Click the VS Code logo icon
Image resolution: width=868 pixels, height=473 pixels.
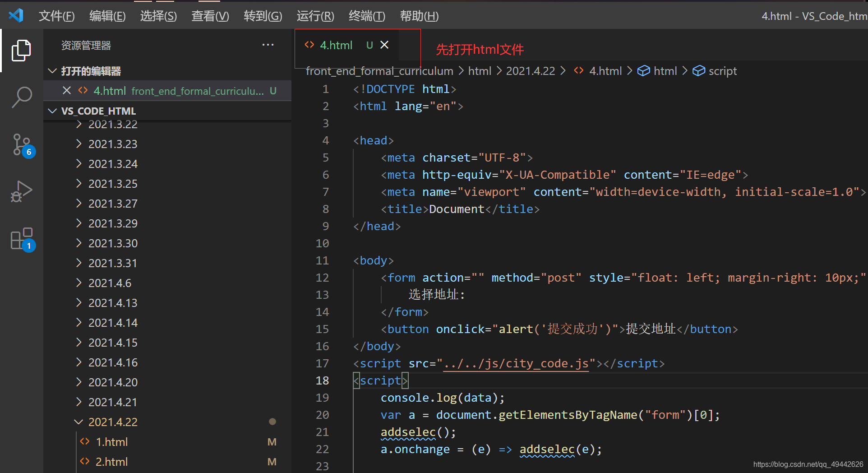(16, 16)
